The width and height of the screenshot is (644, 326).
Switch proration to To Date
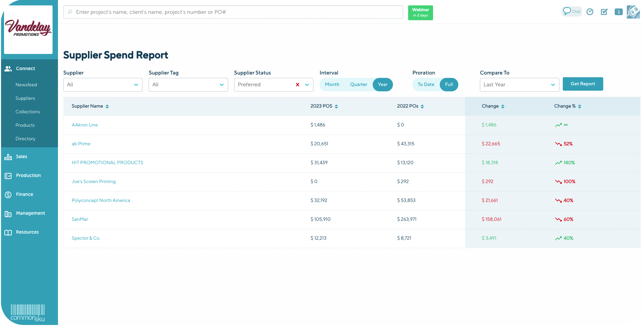click(426, 85)
